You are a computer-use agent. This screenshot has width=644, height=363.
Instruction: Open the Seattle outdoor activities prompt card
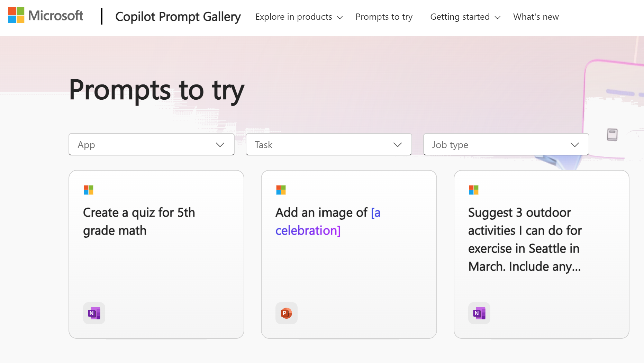pyautogui.click(x=541, y=254)
